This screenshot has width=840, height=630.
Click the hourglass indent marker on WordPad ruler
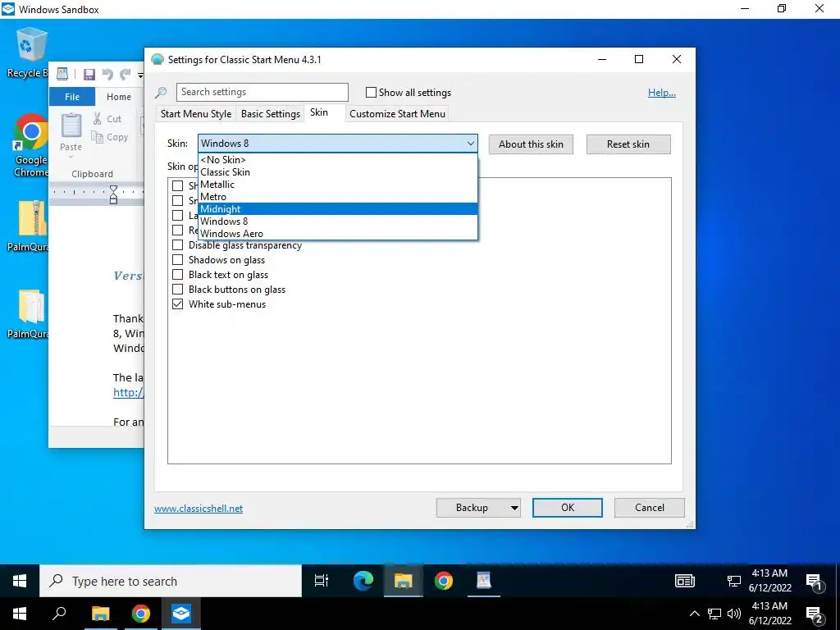click(x=113, y=194)
